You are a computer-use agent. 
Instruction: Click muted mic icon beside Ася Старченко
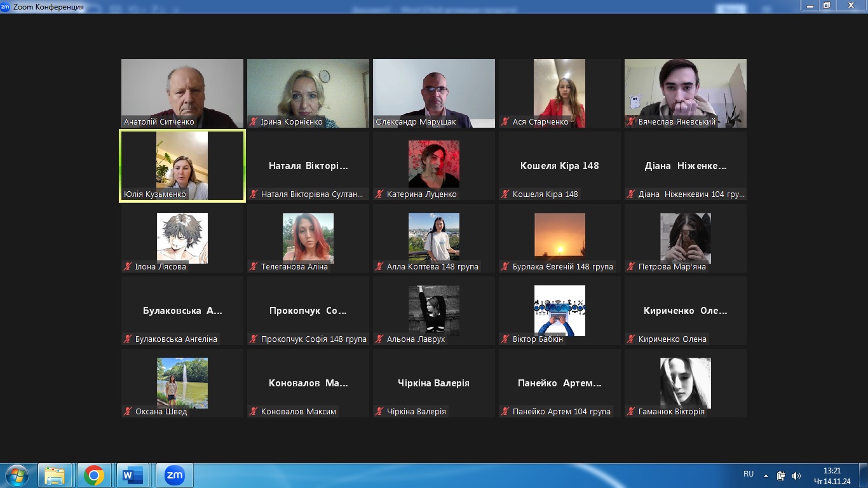[505, 122]
